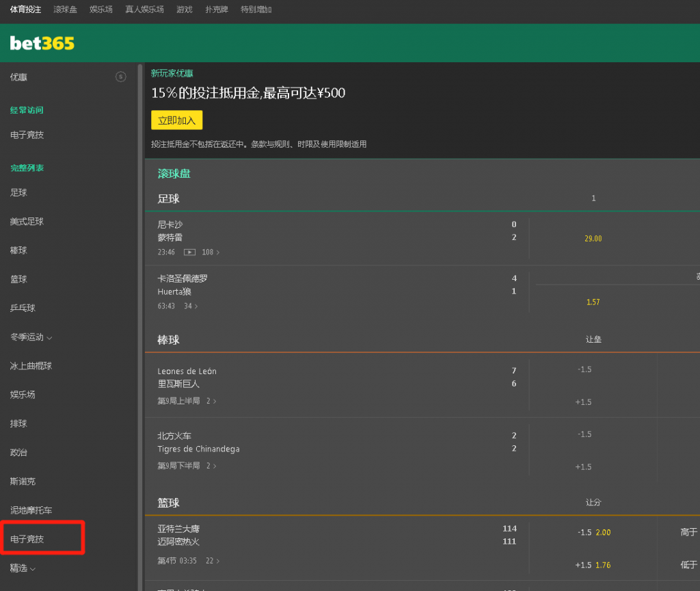The height and width of the screenshot is (591, 700).
Task: Select the 29.00 odds for 蒙特雷
Action: click(x=593, y=238)
